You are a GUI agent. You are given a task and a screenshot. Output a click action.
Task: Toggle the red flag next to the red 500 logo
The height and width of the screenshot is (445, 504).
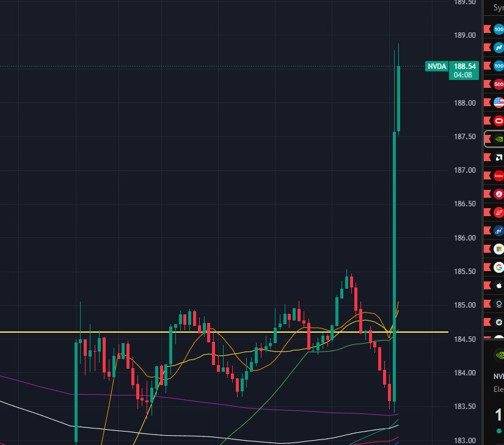point(488,84)
